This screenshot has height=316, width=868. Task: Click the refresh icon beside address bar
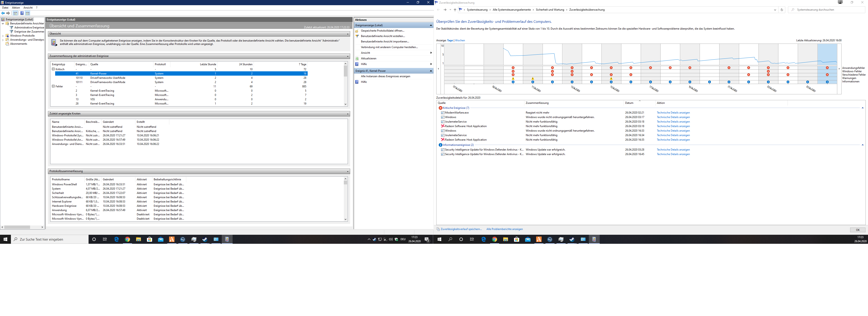coord(782,10)
